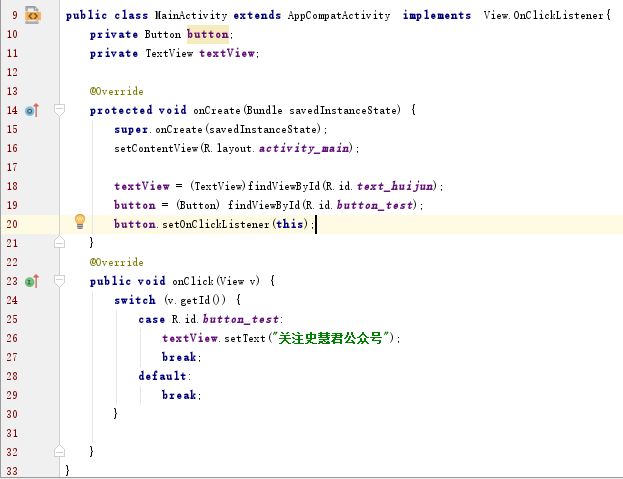Click the highlighted 'button' field on line 10
The height and width of the screenshot is (479, 623).
point(208,34)
